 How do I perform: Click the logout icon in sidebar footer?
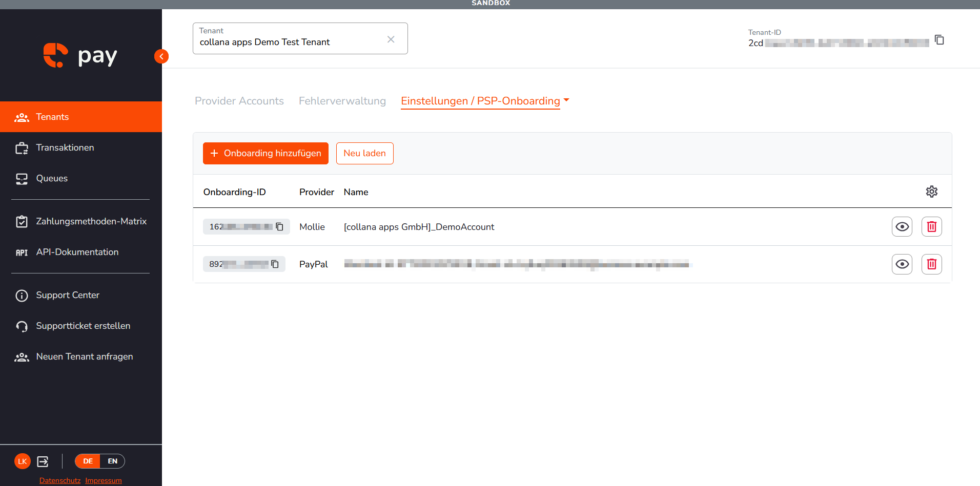(x=43, y=461)
